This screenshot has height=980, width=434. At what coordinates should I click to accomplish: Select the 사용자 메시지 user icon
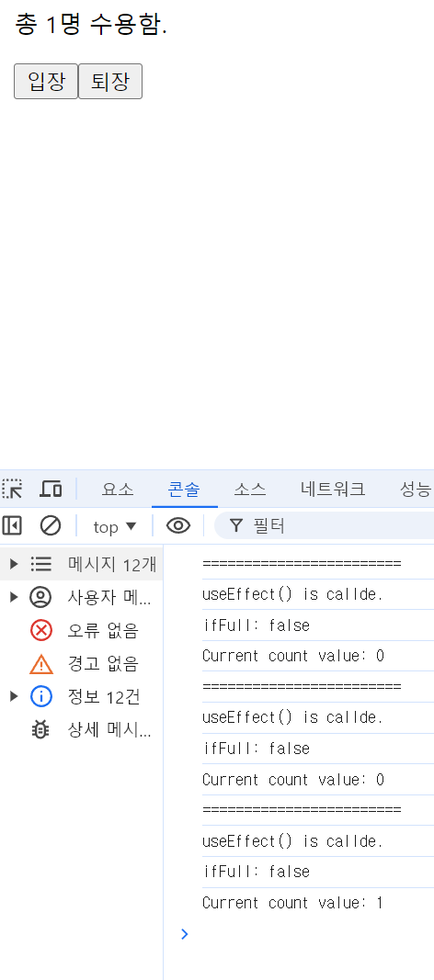coord(41,598)
